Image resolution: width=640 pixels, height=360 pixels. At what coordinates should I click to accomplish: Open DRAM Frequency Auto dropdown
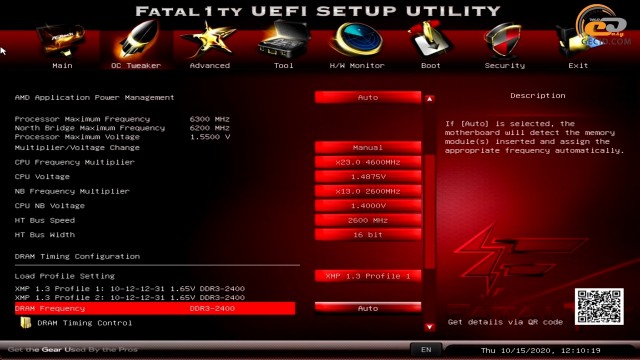pos(368,308)
